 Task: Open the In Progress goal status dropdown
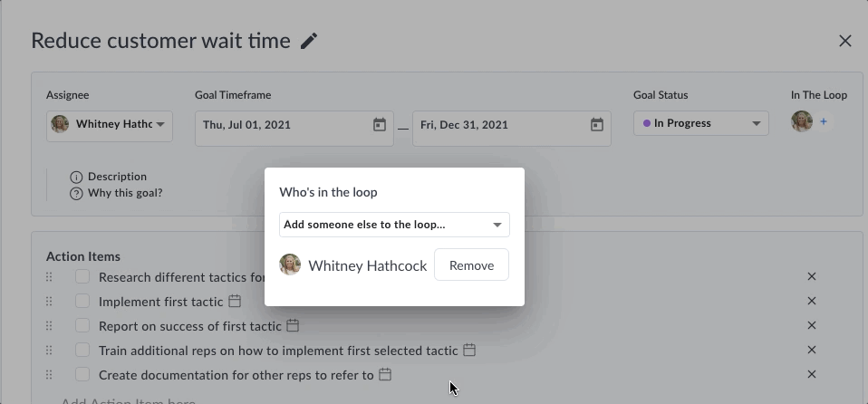point(700,123)
